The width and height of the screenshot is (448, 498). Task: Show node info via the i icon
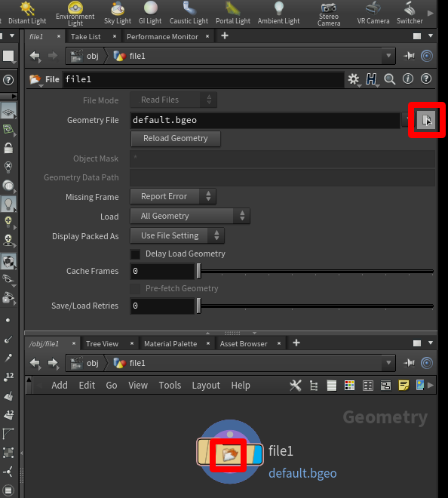point(408,78)
